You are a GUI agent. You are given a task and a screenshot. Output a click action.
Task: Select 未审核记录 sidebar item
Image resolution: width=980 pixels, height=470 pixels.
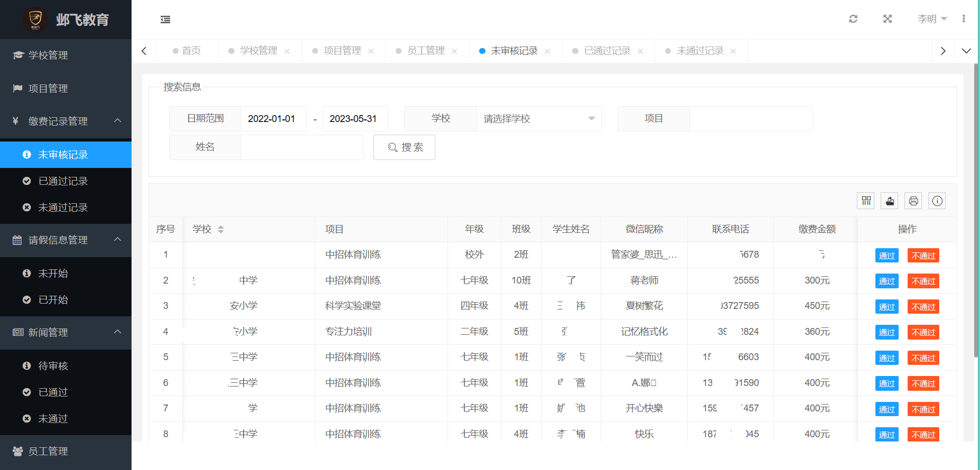[x=66, y=155]
